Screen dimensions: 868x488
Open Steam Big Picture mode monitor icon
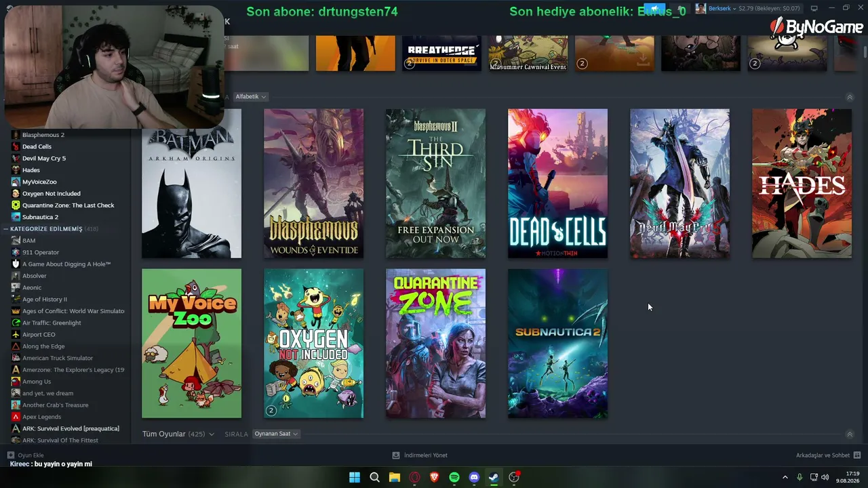814,8
